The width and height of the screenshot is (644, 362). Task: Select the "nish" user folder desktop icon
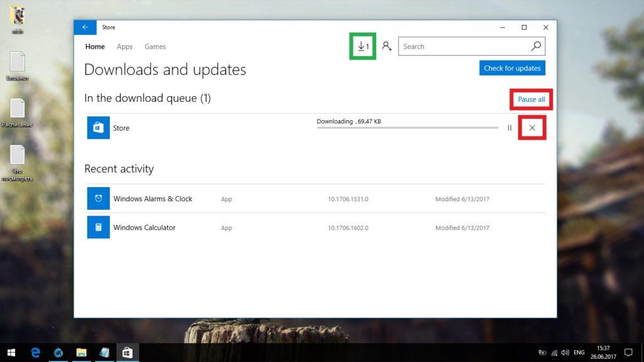coord(17,19)
